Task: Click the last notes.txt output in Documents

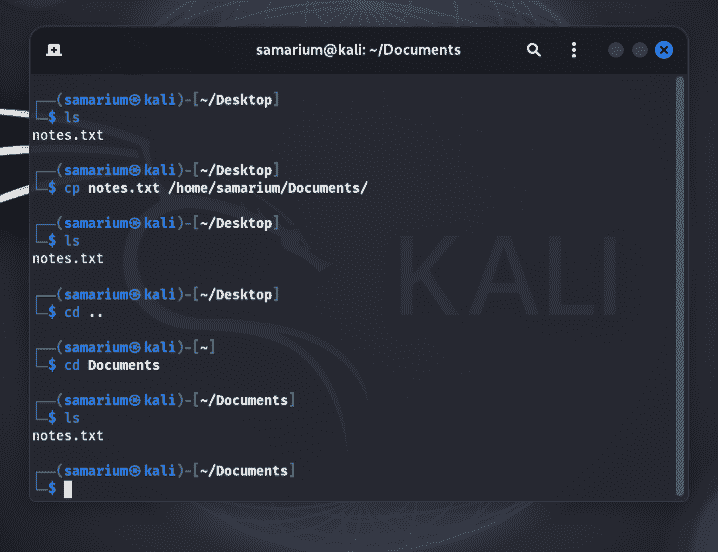Action: pos(68,436)
